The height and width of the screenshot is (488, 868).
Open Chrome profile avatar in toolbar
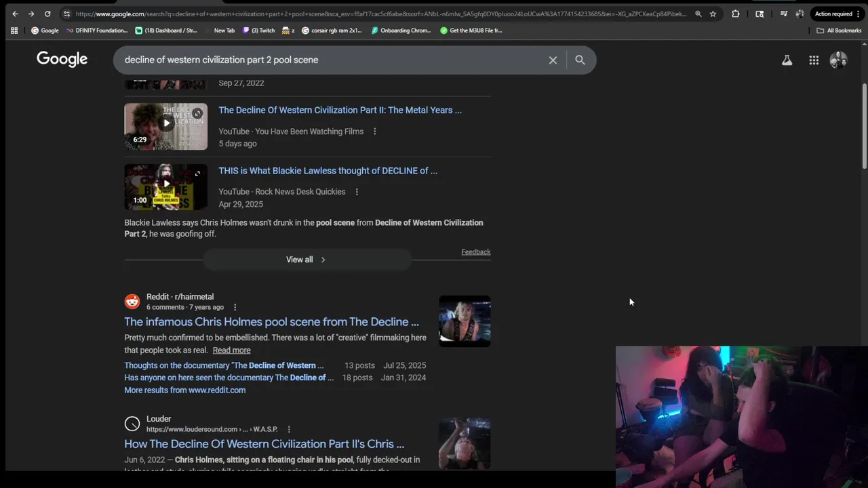coord(800,14)
